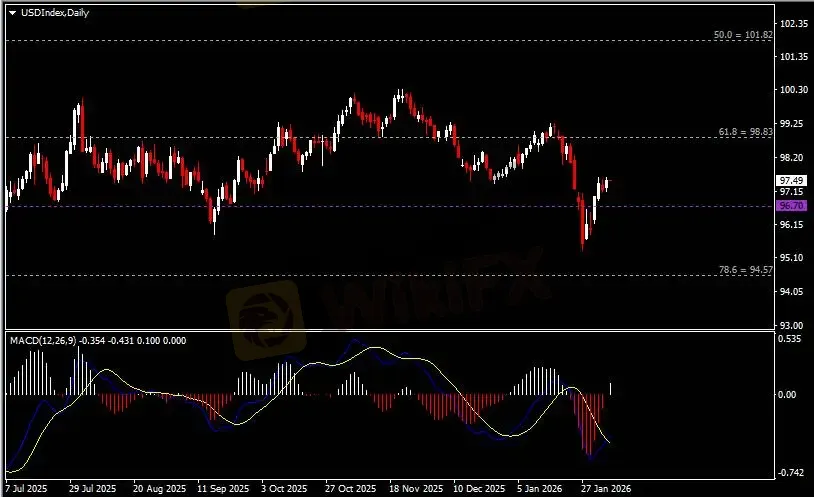Click the 99.25 price axis value

click(x=794, y=124)
